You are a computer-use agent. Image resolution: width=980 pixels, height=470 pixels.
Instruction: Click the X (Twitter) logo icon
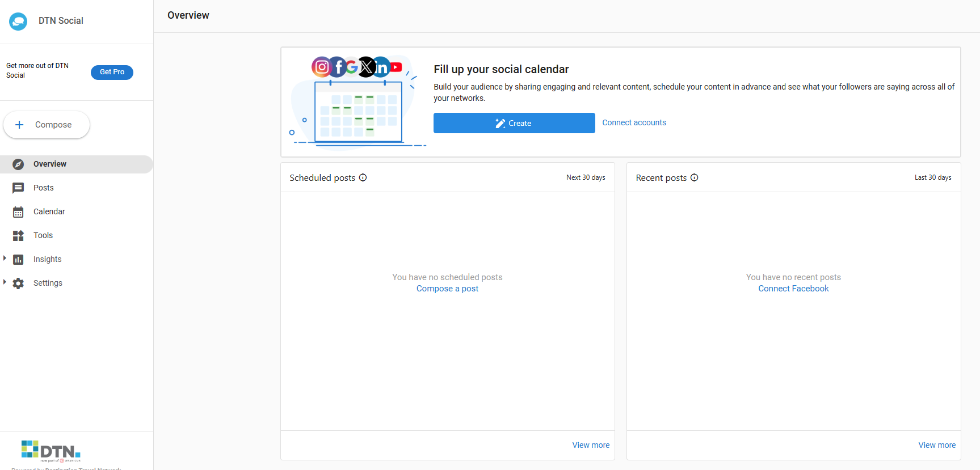coord(367,67)
